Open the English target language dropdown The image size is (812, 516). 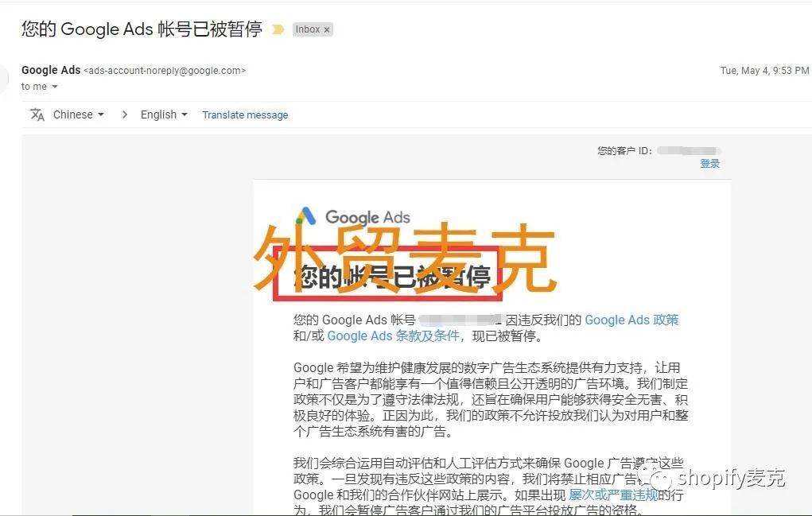click(x=164, y=114)
